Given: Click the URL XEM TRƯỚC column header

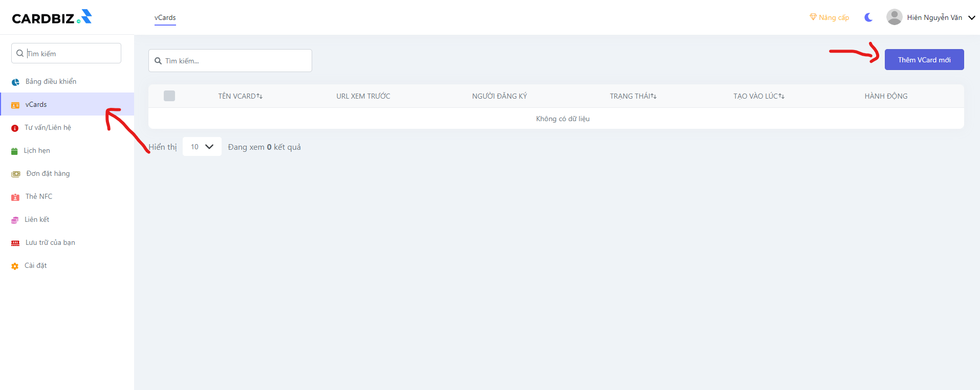Looking at the screenshot, I should [x=363, y=96].
